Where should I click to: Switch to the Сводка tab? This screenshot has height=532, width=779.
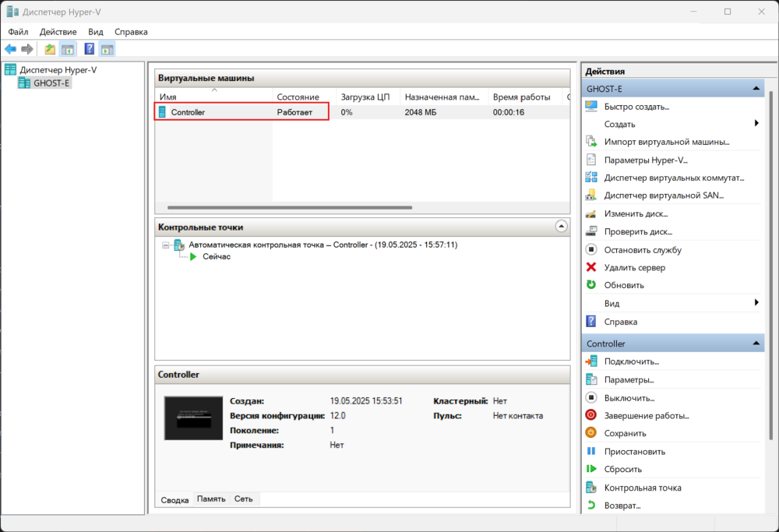[x=174, y=500]
